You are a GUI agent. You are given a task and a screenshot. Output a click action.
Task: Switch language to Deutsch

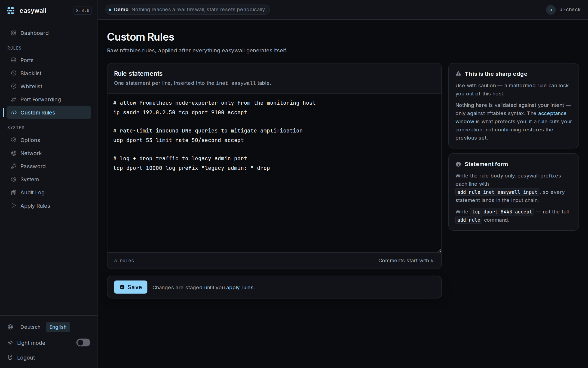click(30, 327)
